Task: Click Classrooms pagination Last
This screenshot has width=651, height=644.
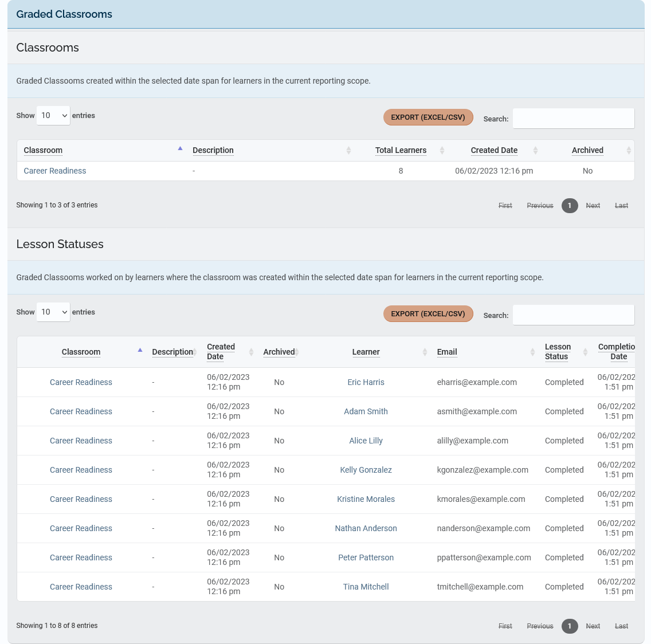Action: 622,206
